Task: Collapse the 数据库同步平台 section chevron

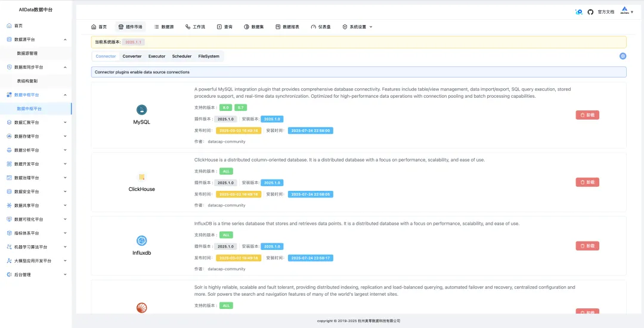Action: pos(66,67)
